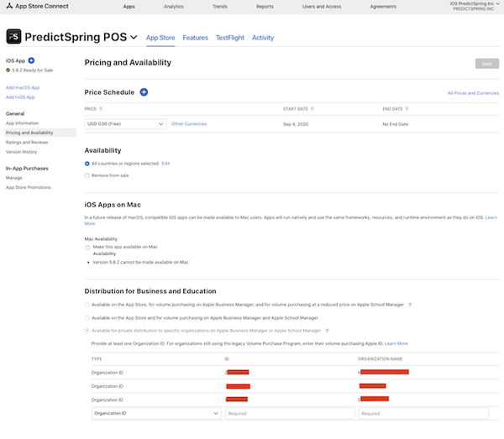Open 5.8.2 Ready for Sale version
The height and width of the screenshot is (439, 504).
(33, 70)
